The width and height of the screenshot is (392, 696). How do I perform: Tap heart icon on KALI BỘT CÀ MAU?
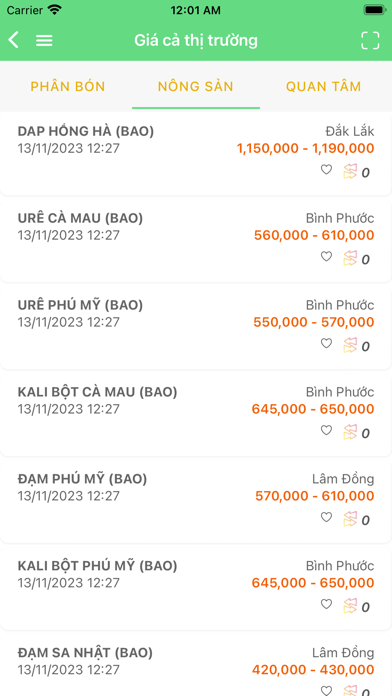click(x=326, y=431)
